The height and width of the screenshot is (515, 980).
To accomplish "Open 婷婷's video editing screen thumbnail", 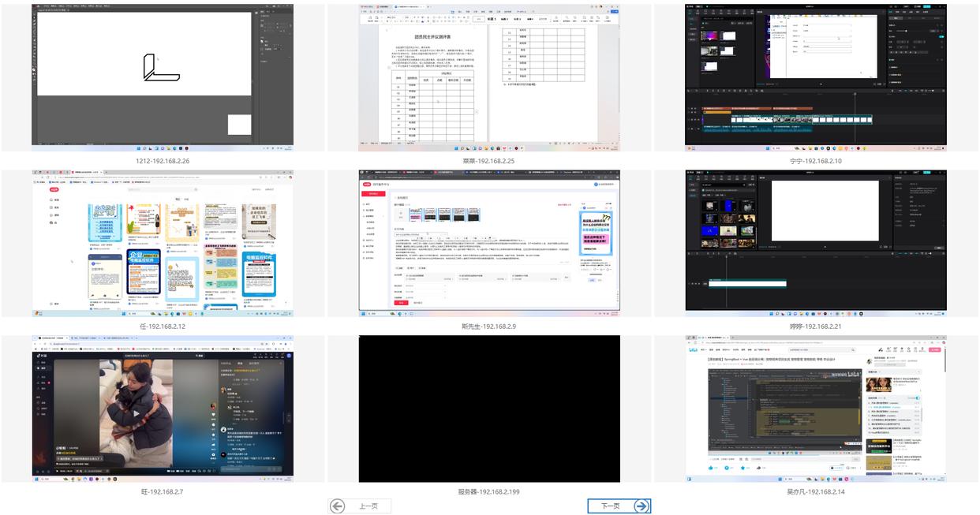I will 815,243.
